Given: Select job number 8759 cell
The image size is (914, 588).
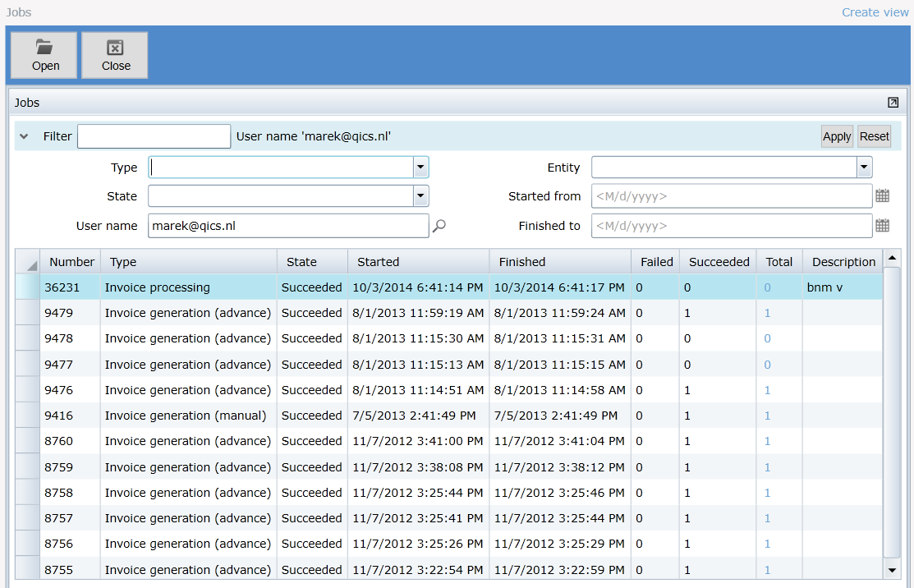Looking at the screenshot, I should tap(71, 466).
